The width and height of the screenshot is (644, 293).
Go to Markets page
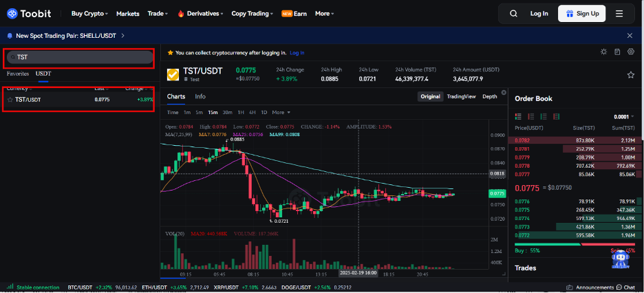[128, 14]
